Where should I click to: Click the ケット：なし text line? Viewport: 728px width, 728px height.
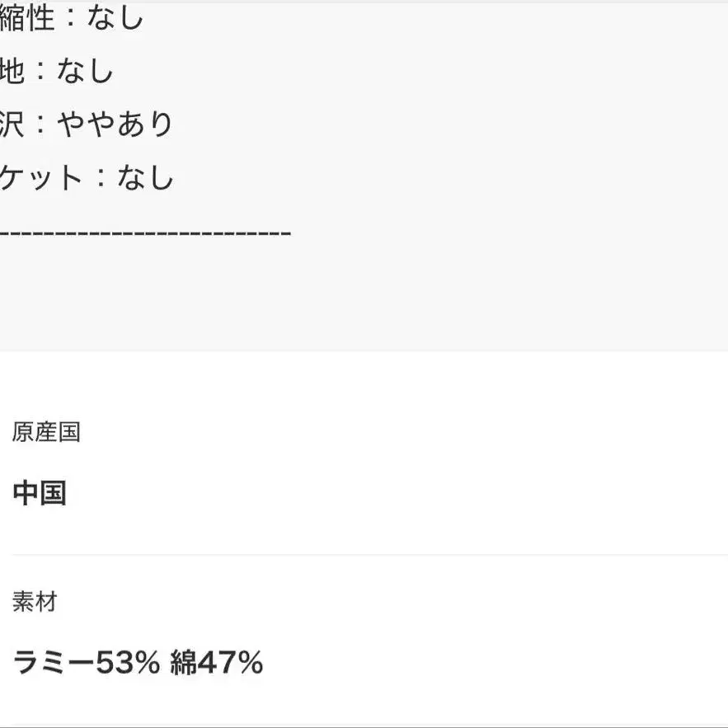click(x=87, y=176)
